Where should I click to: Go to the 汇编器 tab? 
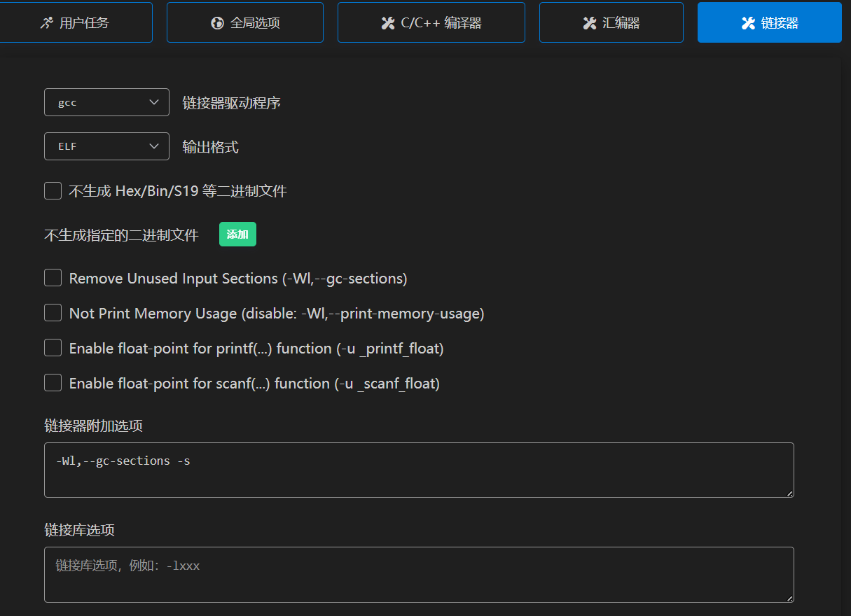coord(611,22)
